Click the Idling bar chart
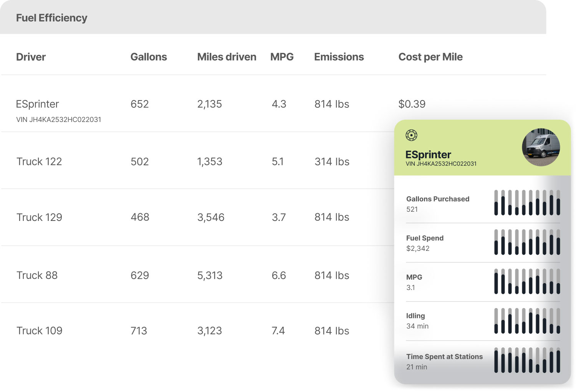Viewport: 576px width, 392px height. [527, 321]
